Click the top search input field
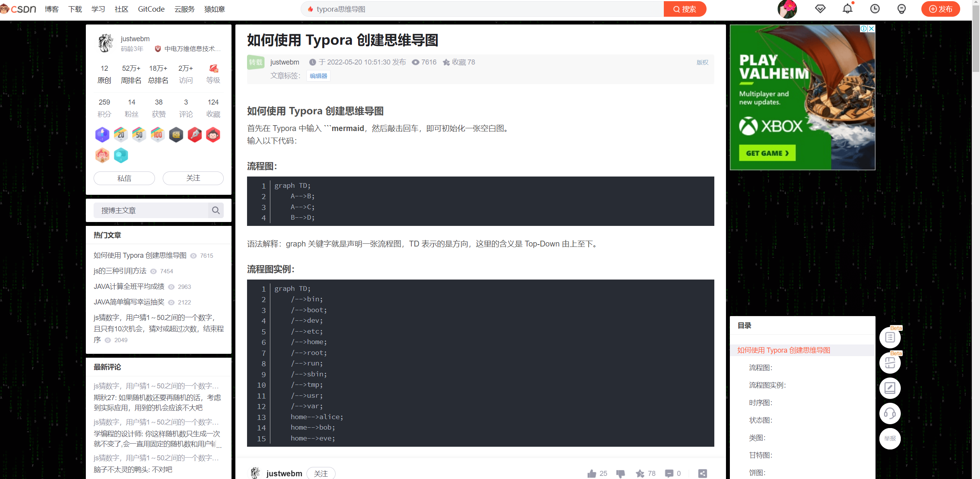 click(482, 9)
